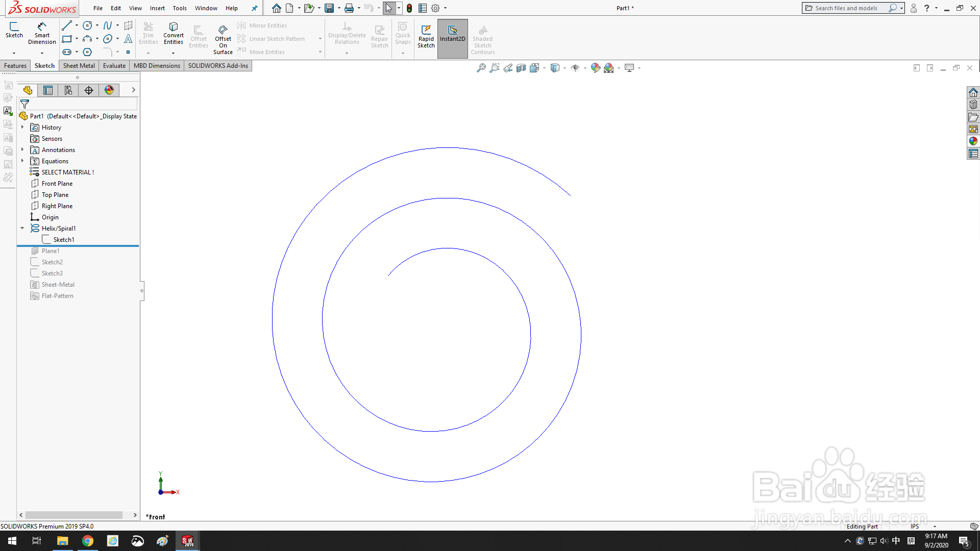980x551 pixels.
Task: Click SELECT MATERIAL in the feature tree
Action: (x=67, y=172)
